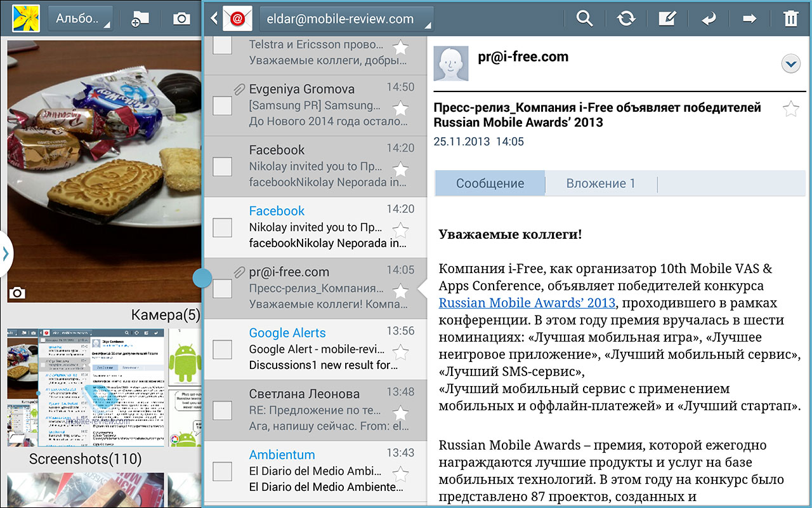Expand side tray with left edge arrow
Screen dimensions: 812x508
(x=6, y=254)
